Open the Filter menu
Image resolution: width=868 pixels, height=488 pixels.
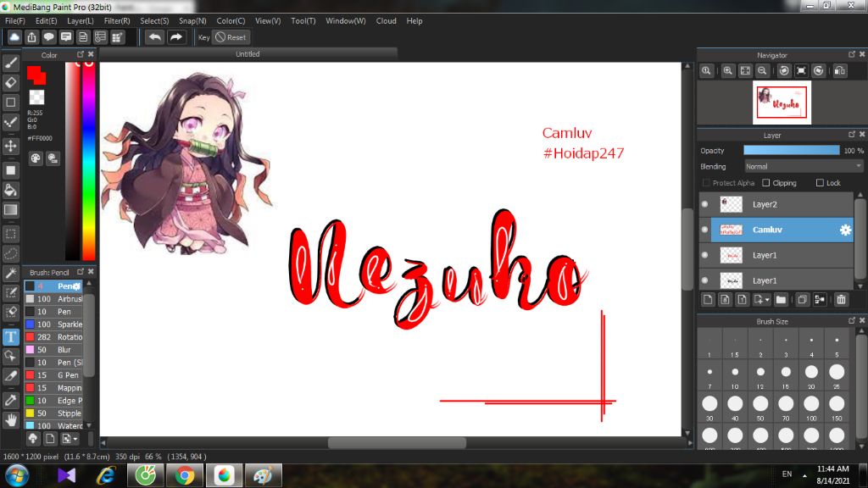(117, 21)
